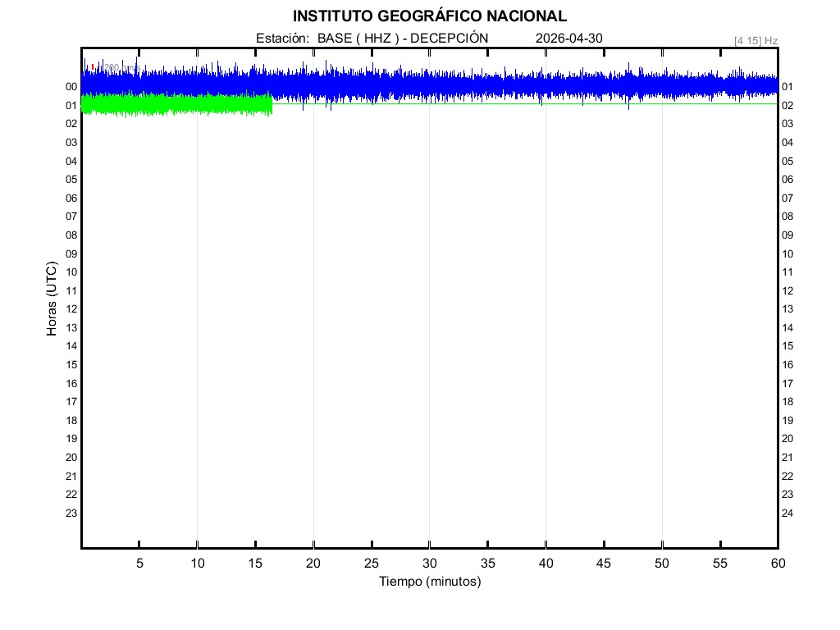This screenshot has width=840, height=630.
Task: Click the green 01-hour seismic trace
Action: pyautogui.click(x=176, y=104)
